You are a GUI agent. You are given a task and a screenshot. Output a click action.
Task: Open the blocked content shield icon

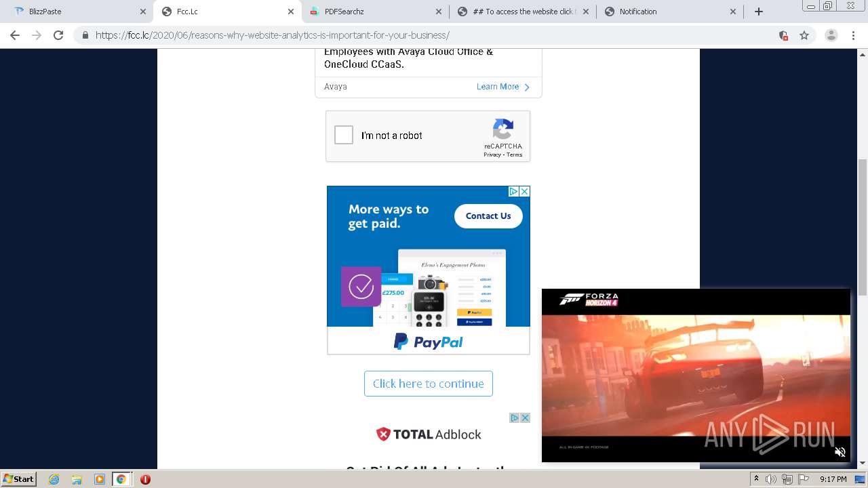pos(783,35)
